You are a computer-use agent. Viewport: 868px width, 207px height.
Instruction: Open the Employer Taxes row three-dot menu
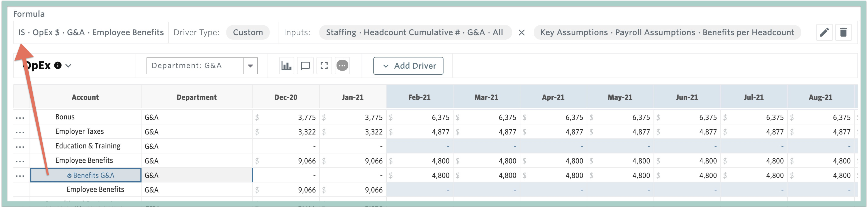tap(20, 132)
